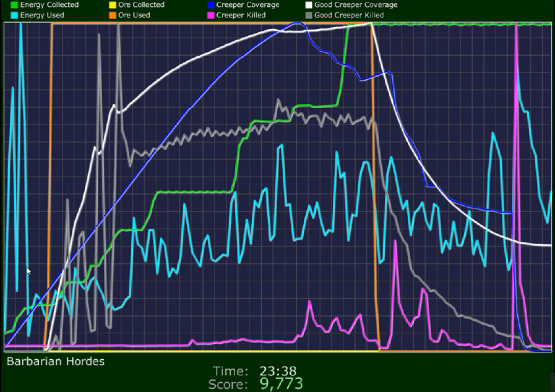This screenshot has width=555, height=392.
Task: Click the score value 9,773
Action: click(282, 384)
